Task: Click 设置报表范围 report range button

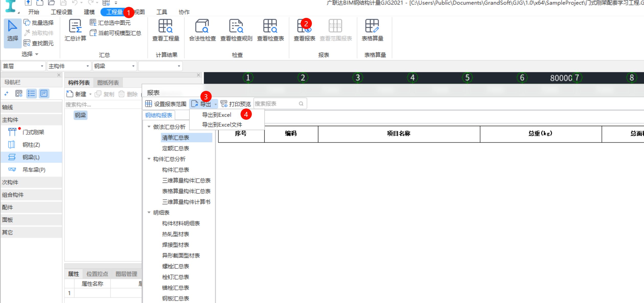Action: point(166,104)
